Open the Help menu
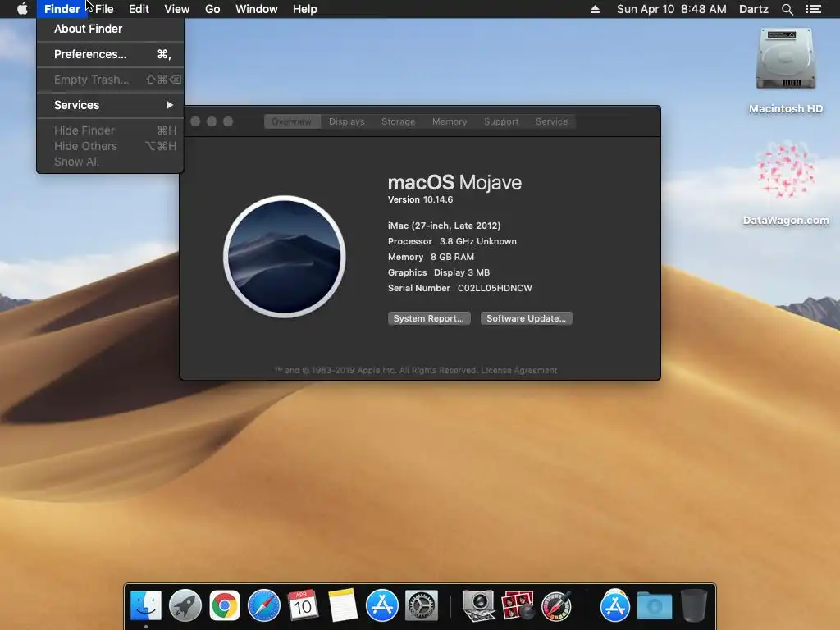 pyautogui.click(x=305, y=9)
